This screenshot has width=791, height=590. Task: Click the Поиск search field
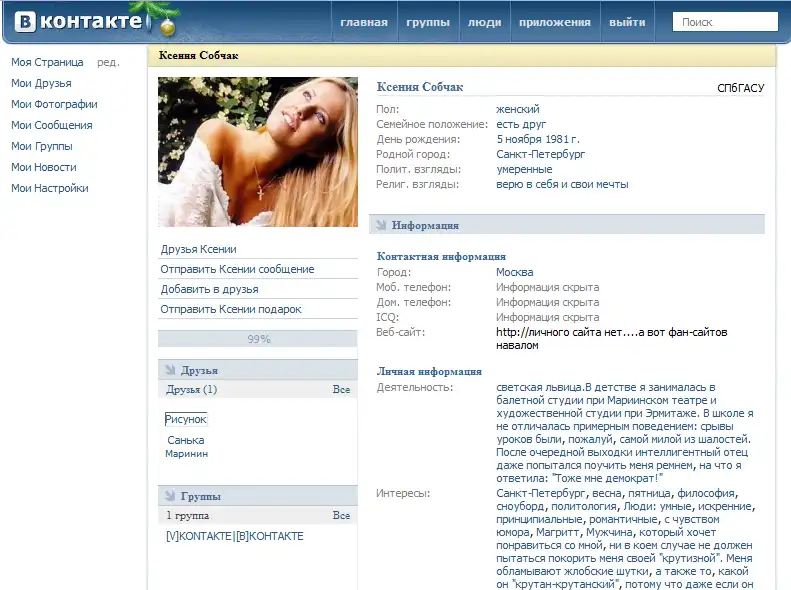(x=725, y=22)
